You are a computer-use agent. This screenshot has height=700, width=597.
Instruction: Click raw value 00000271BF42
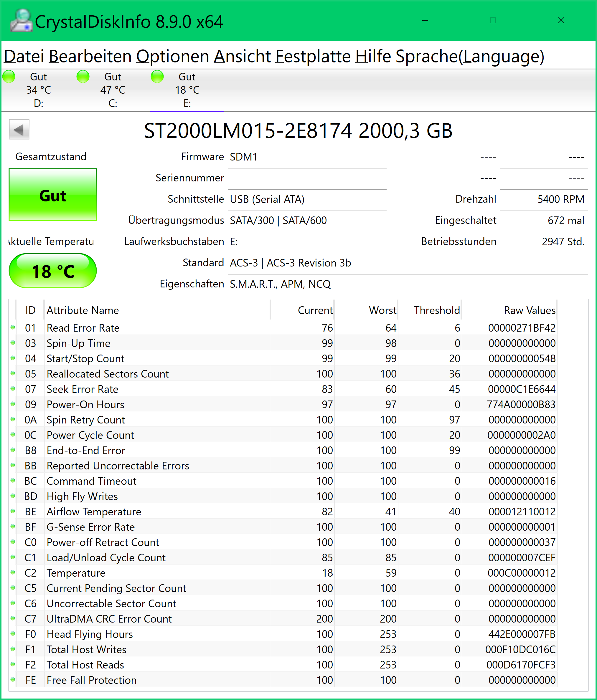522,328
